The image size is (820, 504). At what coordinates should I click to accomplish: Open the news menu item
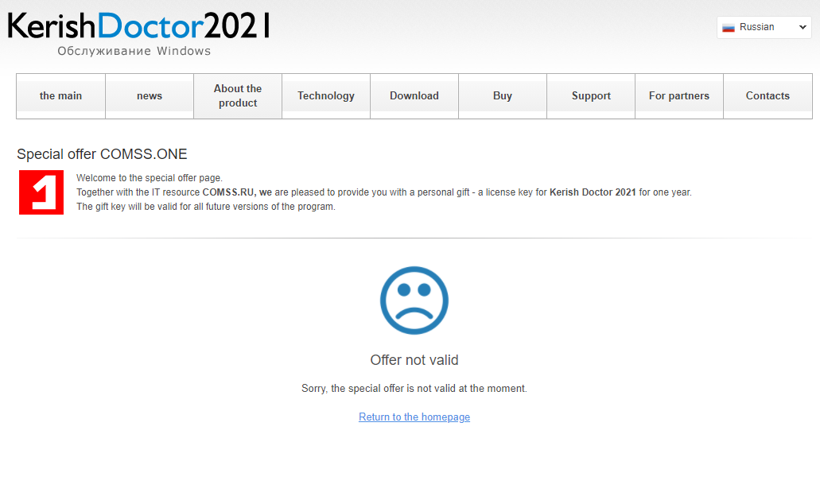(150, 96)
